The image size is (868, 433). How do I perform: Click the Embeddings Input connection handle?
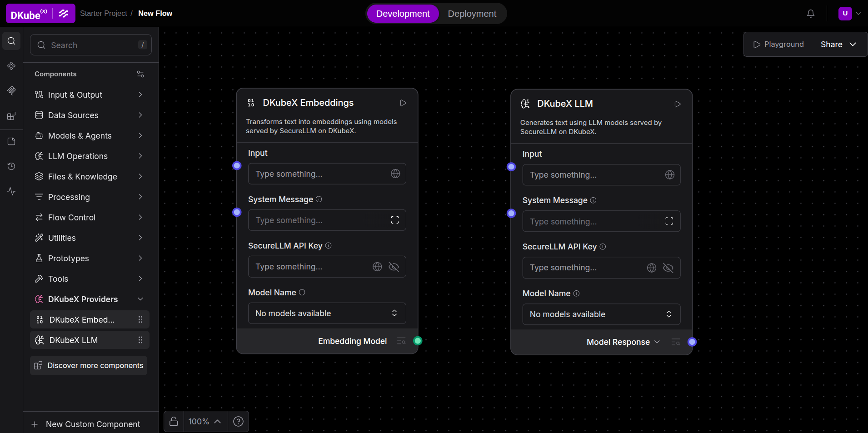click(237, 166)
